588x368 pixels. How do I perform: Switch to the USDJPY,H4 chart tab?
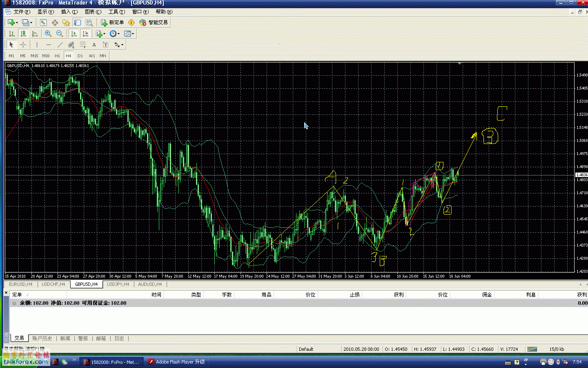(x=118, y=284)
